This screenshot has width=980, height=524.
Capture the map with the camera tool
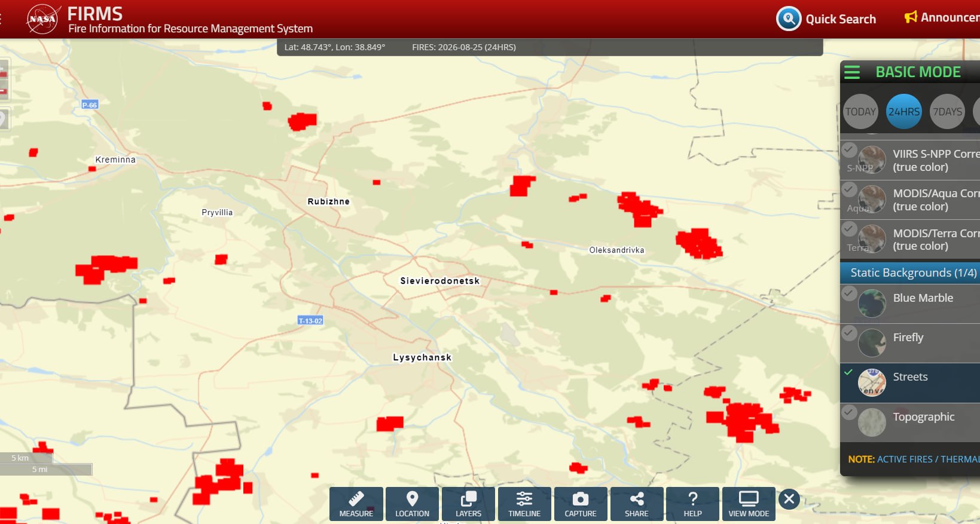581,504
